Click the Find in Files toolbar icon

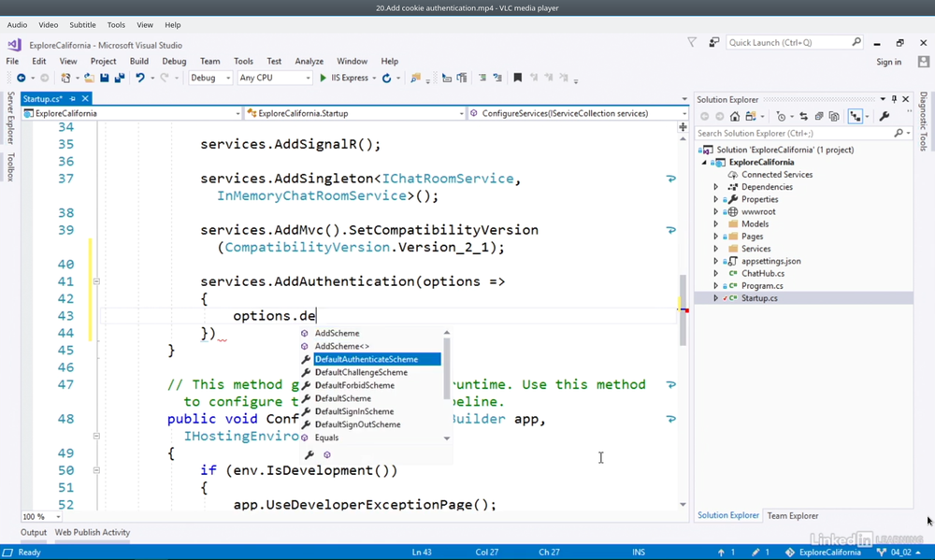pyautogui.click(x=416, y=79)
